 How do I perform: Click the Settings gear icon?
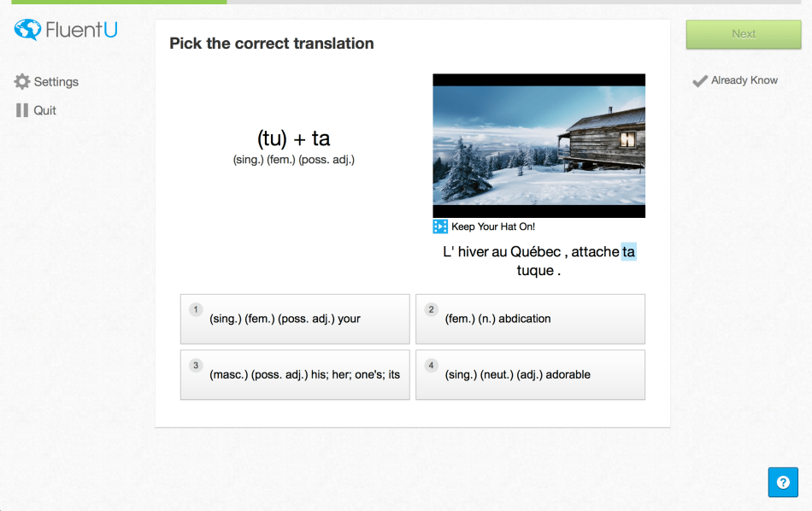click(22, 82)
